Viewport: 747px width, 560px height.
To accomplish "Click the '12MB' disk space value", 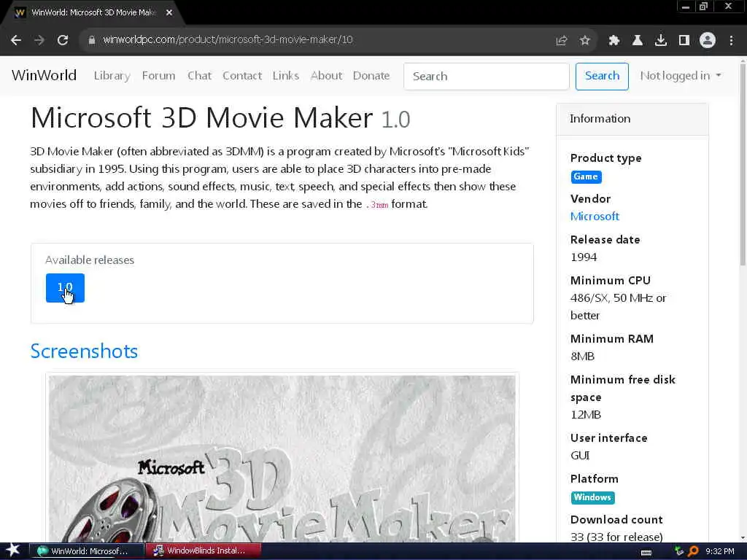I will [586, 415].
